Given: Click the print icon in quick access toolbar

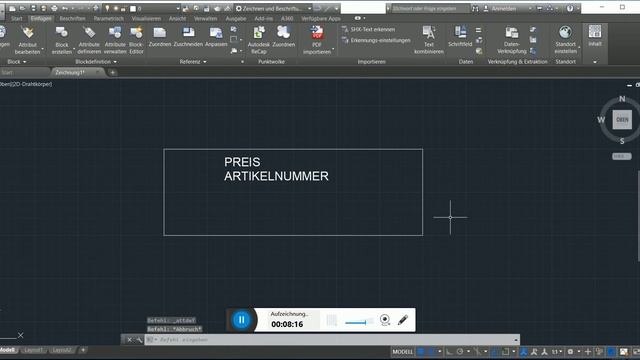Looking at the screenshot, I should click(54, 8).
